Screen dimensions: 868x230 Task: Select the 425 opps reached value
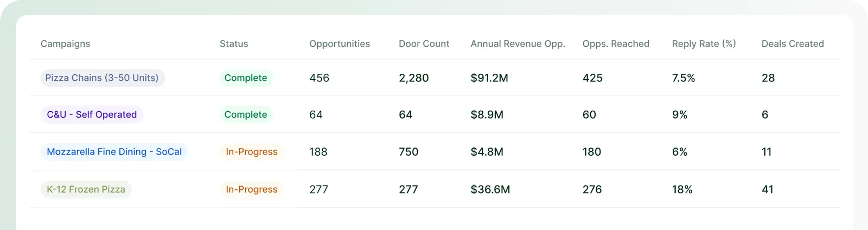click(592, 78)
